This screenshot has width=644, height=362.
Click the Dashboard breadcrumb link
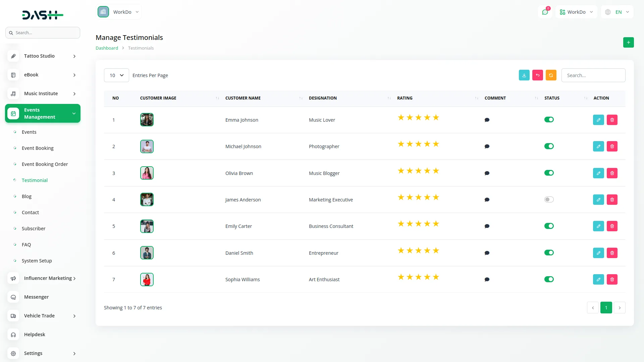click(107, 48)
